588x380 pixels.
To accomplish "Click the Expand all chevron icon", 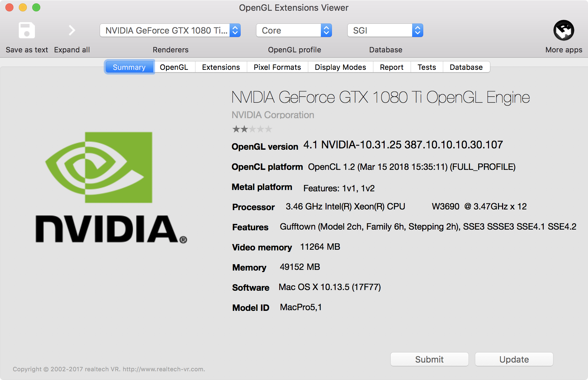I will [x=71, y=30].
